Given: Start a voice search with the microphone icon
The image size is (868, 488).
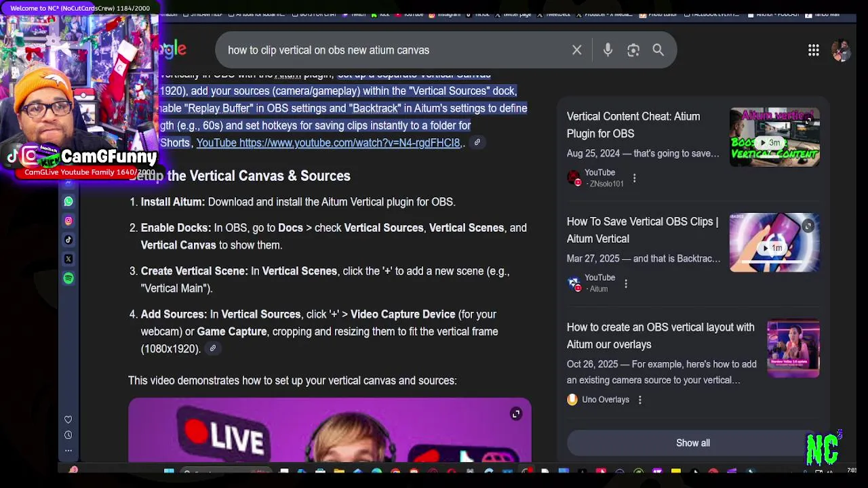Looking at the screenshot, I should pos(608,50).
